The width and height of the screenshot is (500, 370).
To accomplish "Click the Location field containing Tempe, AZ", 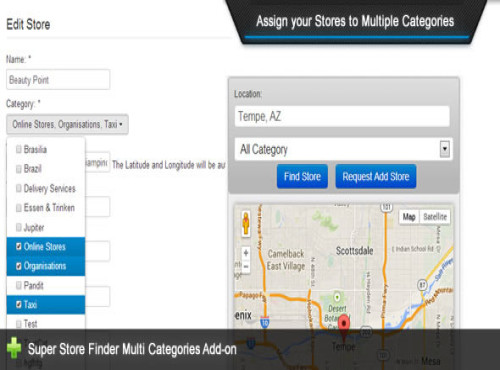I will tap(342, 116).
